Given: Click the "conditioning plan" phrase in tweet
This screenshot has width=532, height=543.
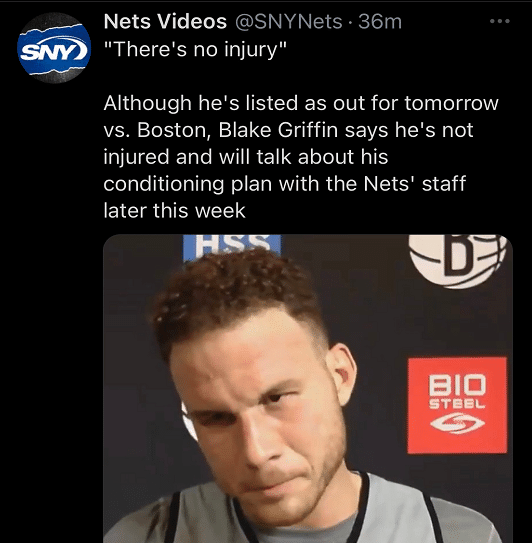Looking at the screenshot, I should click(x=187, y=184).
